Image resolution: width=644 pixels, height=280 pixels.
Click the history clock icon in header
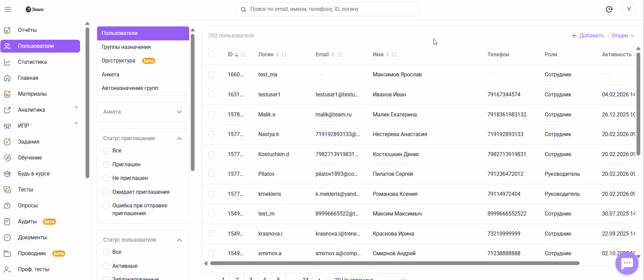(x=609, y=9)
